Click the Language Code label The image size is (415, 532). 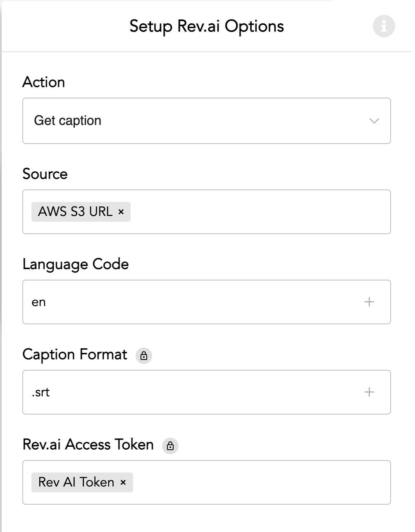coord(76,264)
